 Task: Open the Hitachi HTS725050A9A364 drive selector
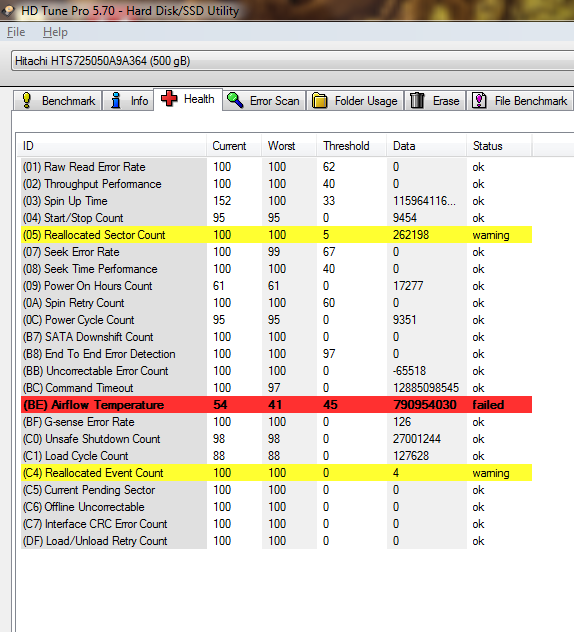point(293,61)
